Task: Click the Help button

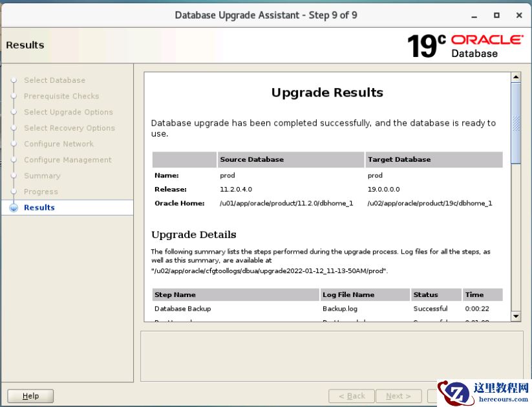Action: pyautogui.click(x=30, y=396)
